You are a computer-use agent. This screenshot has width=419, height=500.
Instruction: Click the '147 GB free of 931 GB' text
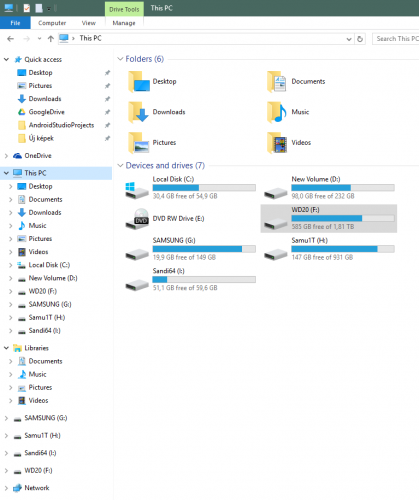(322, 257)
